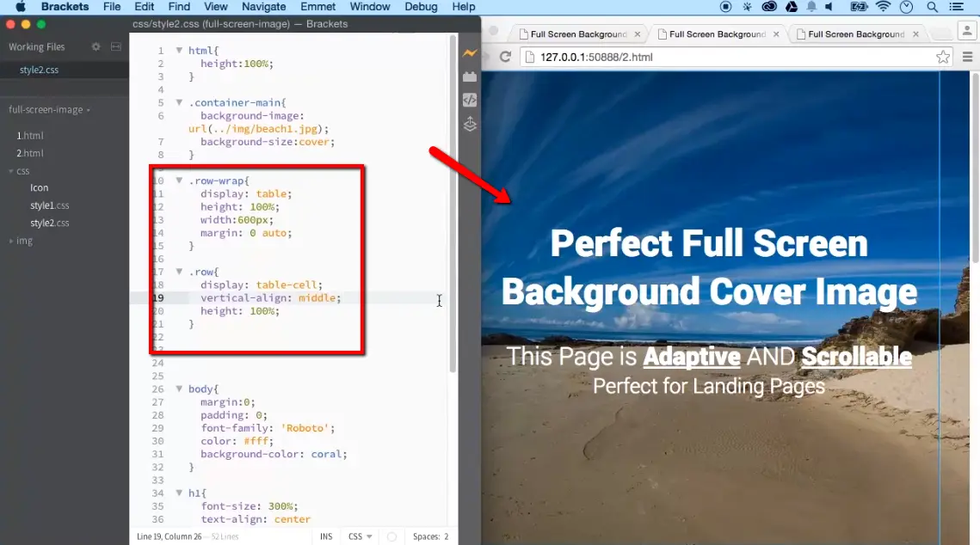This screenshot has width=980, height=545.
Task: Open 1.html in the file tree
Action: click(x=30, y=136)
